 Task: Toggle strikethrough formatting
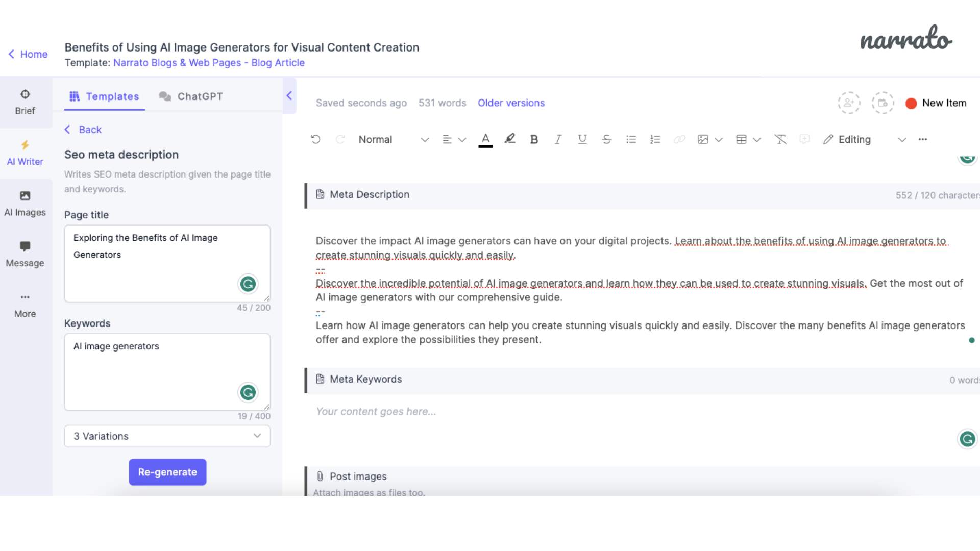click(x=606, y=139)
